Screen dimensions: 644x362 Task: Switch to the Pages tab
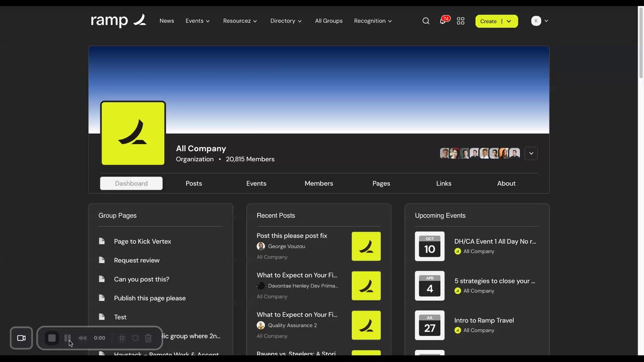381,184
